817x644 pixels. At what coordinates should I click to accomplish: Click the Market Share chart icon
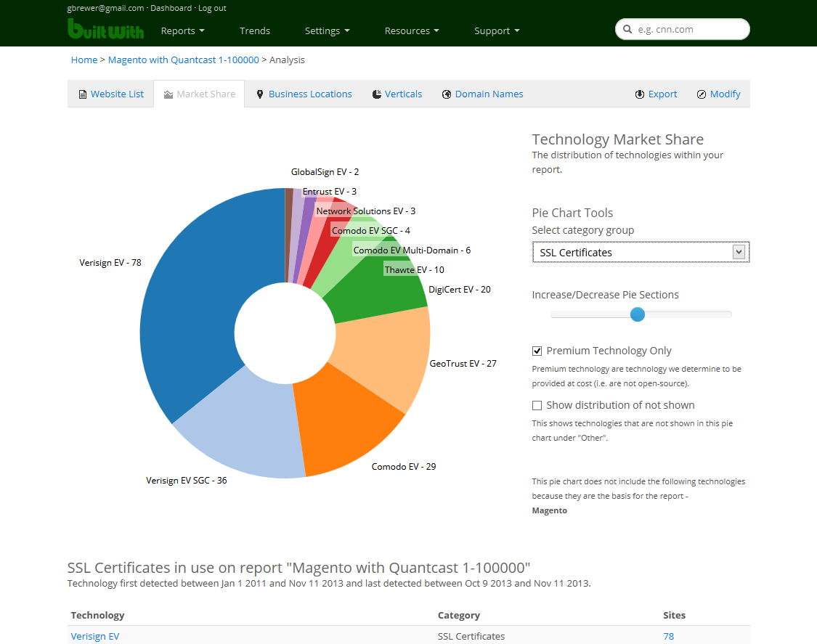click(168, 94)
